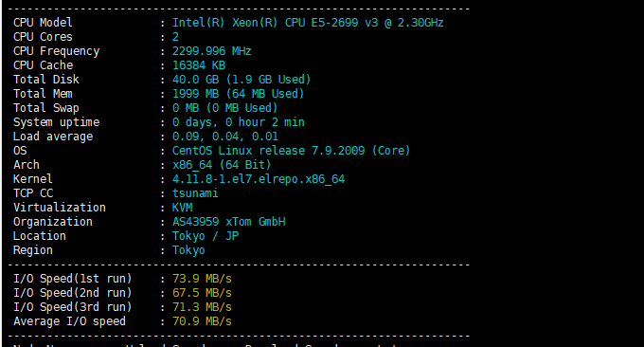Select TCP CC value tsunami

195,193
